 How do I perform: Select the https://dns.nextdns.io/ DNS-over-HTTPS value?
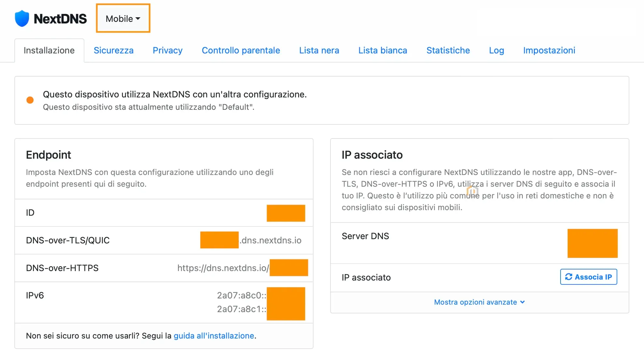pyautogui.click(x=223, y=268)
